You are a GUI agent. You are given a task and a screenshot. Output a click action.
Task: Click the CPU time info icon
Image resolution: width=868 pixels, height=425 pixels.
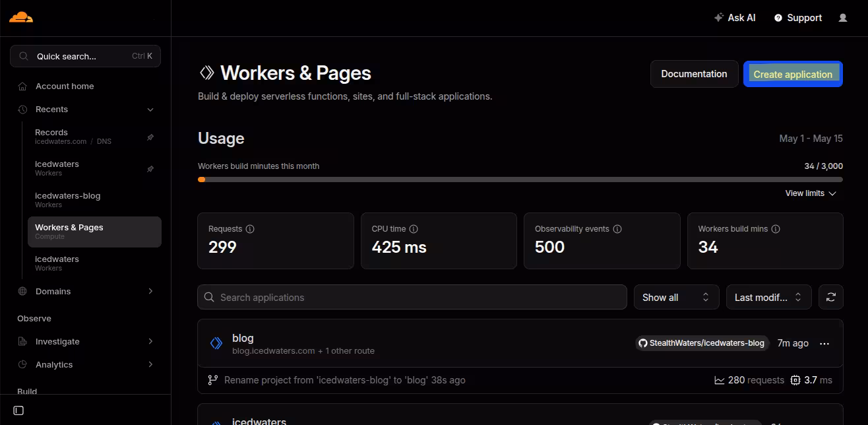pos(414,229)
